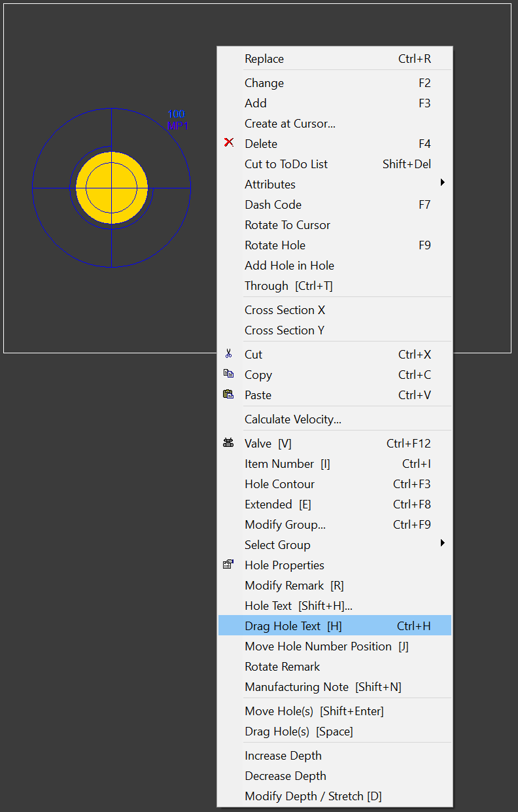Choose Rotate Hole

point(335,245)
